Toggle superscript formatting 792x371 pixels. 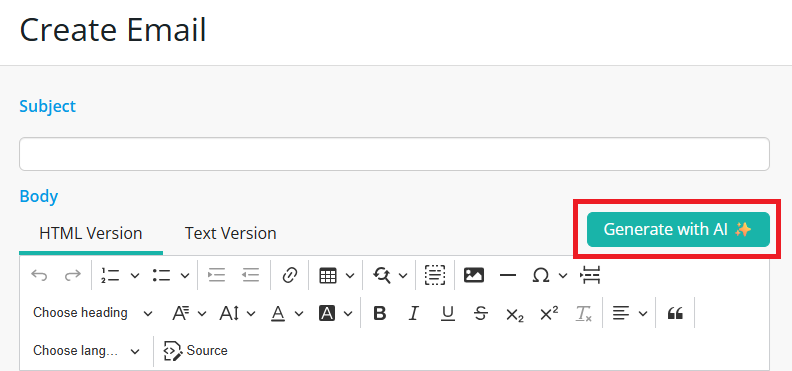pos(549,313)
